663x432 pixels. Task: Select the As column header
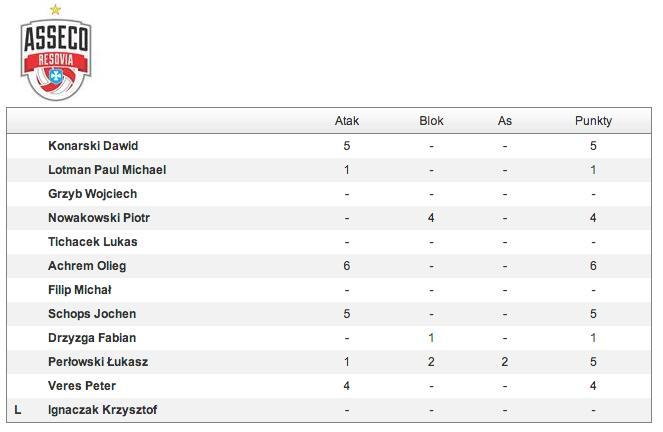coord(504,121)
